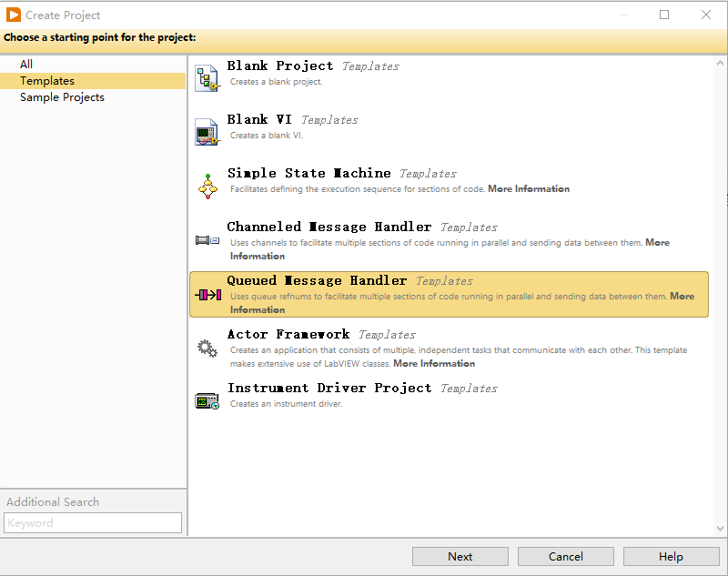Click Templates tag beside Blank Project
Viewport: 728px width, 576px height.
click(370, 66)
